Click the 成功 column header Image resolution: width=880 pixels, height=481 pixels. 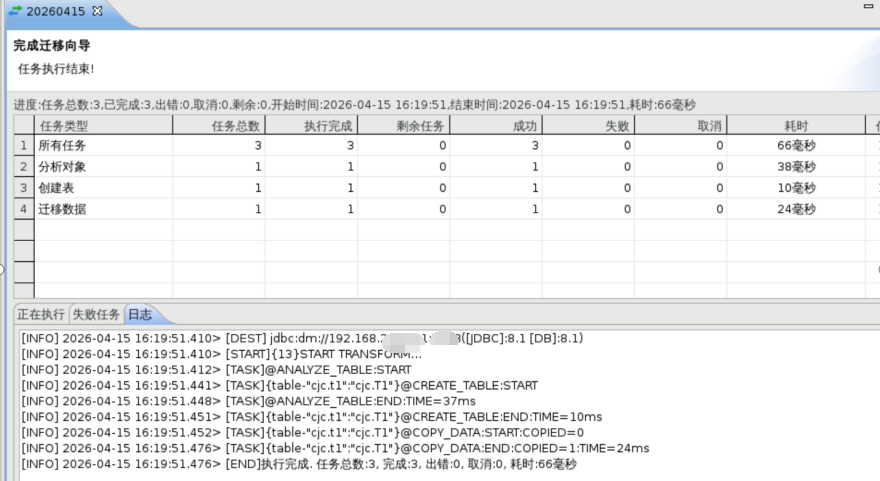[496, 126]
